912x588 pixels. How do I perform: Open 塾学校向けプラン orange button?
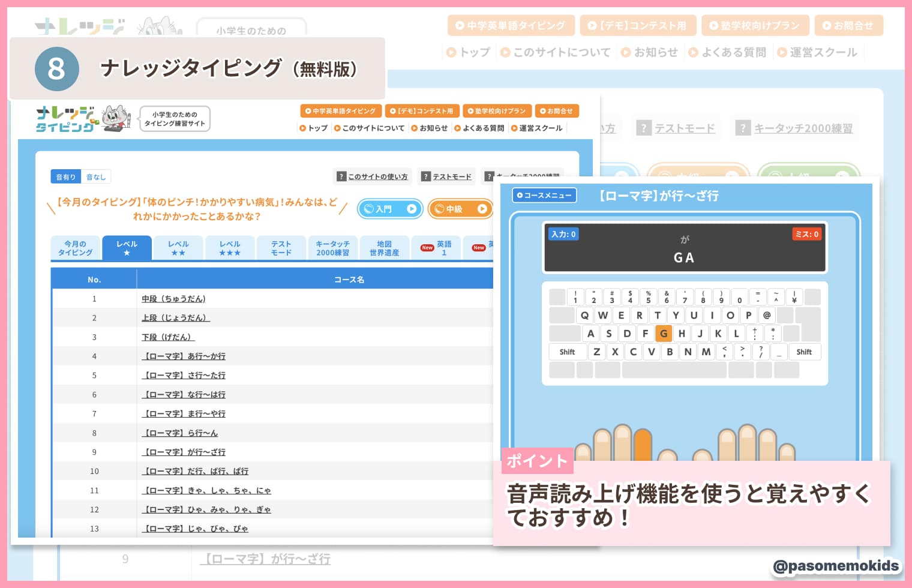point(497,111)
